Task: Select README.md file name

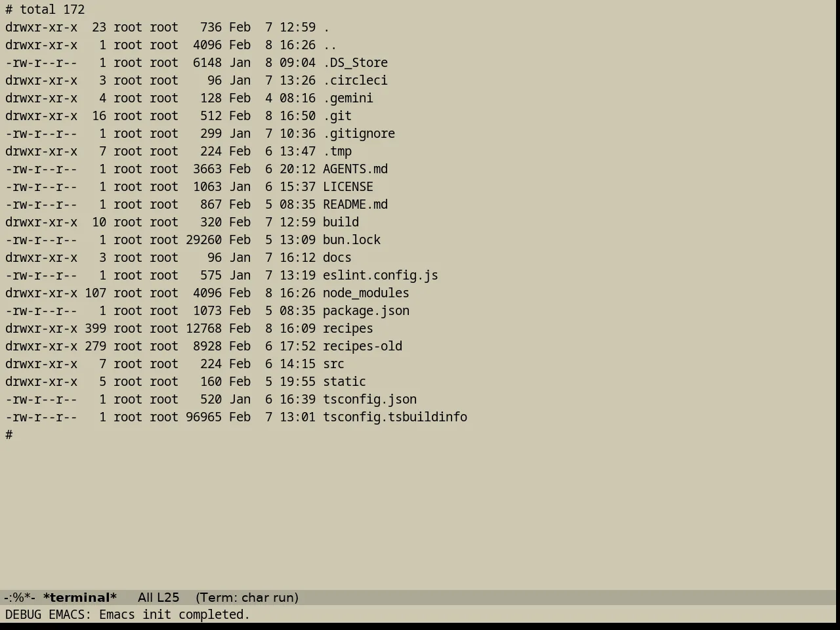Action: point(355,205)
